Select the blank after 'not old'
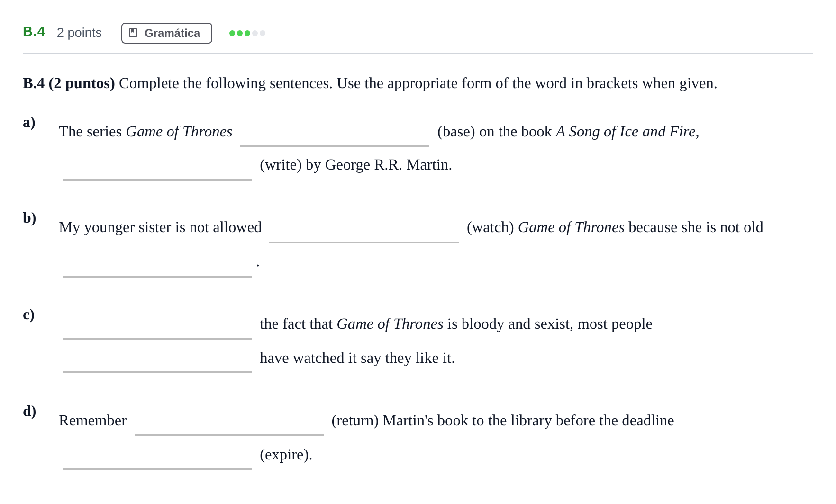Viewport: 836px width, 504px height. (x=157, y=263)
